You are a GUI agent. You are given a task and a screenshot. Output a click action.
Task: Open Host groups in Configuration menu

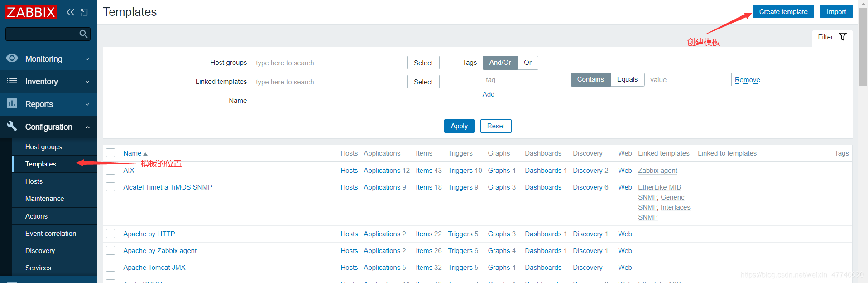pyautogui.click(x=55, y=147)
